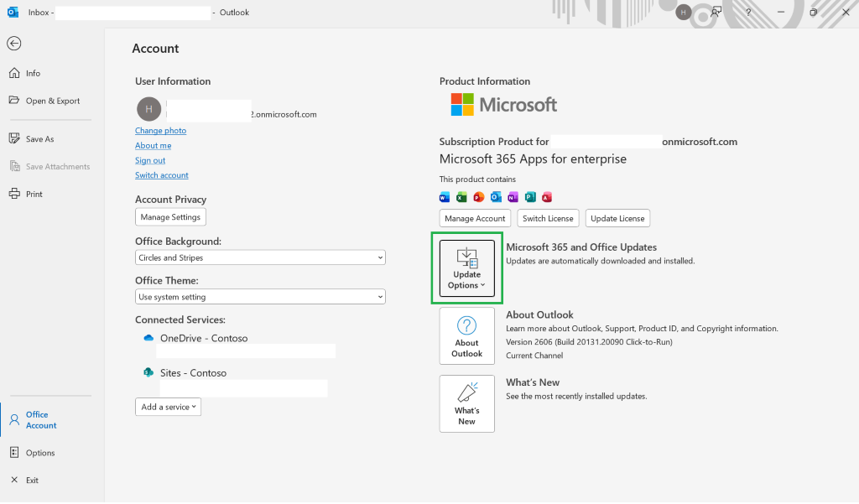This screenshot has width=859, height=504.
Task: Click the Word product icon
Action: point(445,197)
